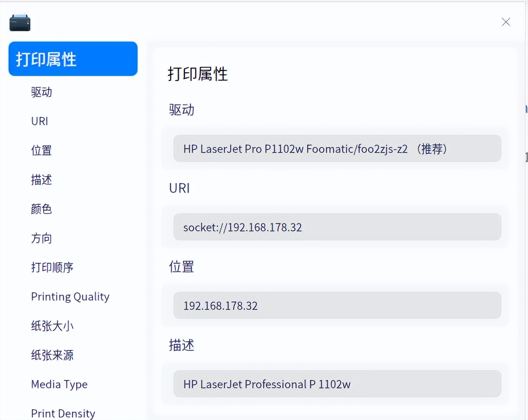This screenshot has width=528, height=420.
Task: Open the 颜色 color settings section
Action: click(x=41, y=209)
